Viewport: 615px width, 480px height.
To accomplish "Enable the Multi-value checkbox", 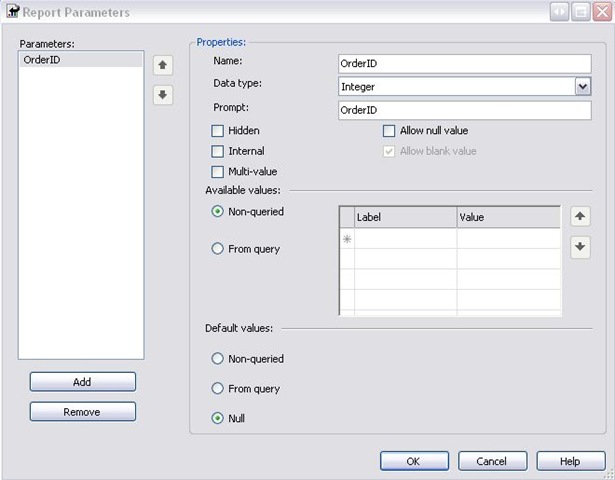I will click(x=217, y=172).
